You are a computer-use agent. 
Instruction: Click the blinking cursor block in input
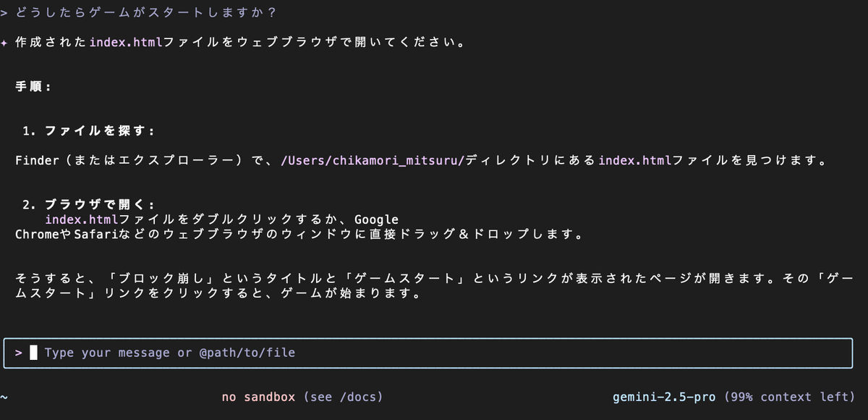(33, 353)
